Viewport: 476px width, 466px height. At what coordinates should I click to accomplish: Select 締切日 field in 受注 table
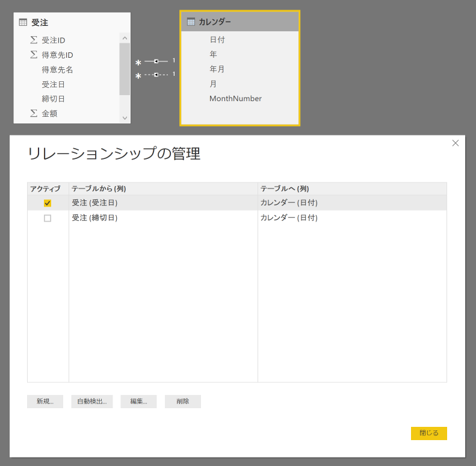pyautogui.click(x=53, y=99)
